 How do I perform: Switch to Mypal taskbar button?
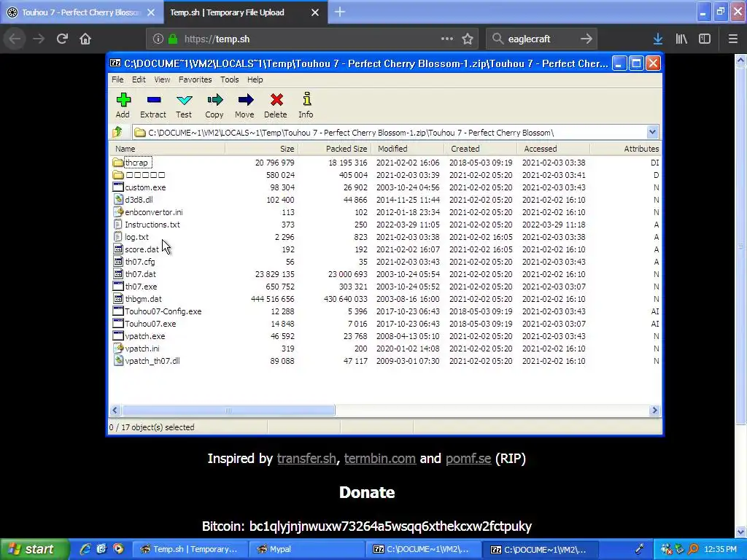click(x=306, y=549)
